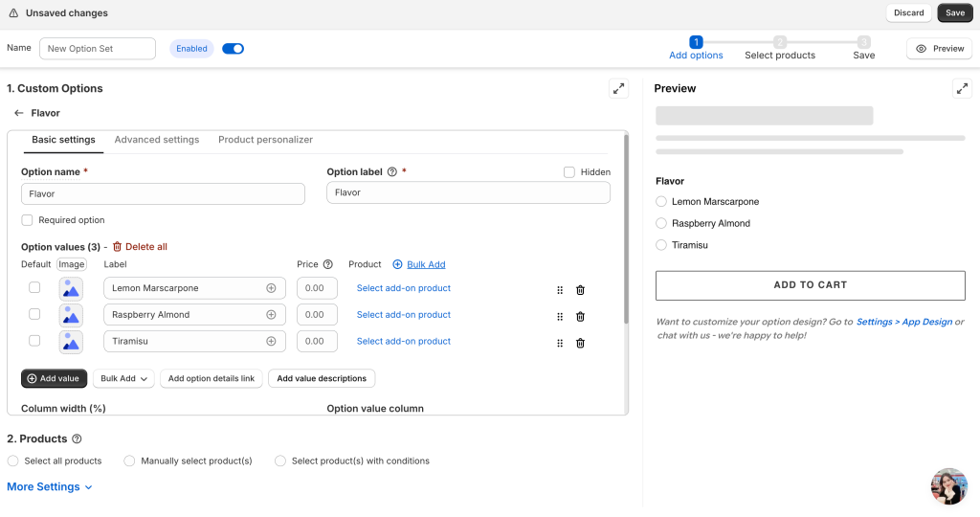Open the Bulk Add dropdown button
This screenshot has height=517, width=980.
123,378
